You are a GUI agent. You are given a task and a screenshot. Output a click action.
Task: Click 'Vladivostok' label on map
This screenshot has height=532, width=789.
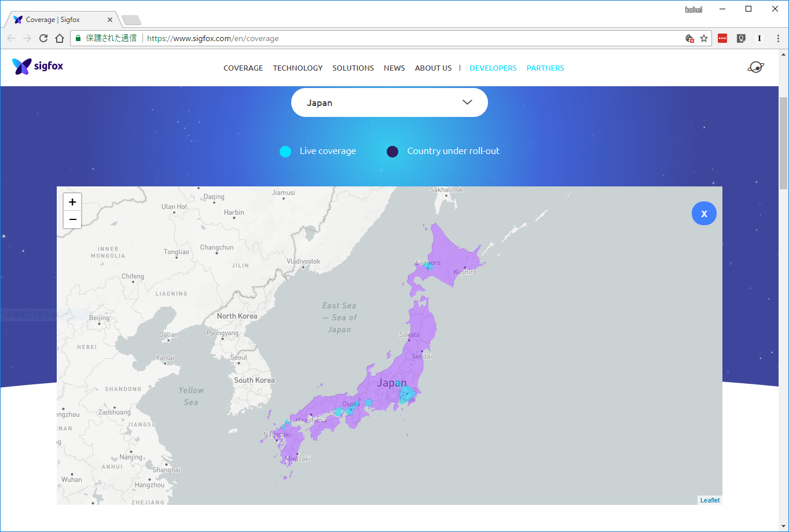[303, 262]
